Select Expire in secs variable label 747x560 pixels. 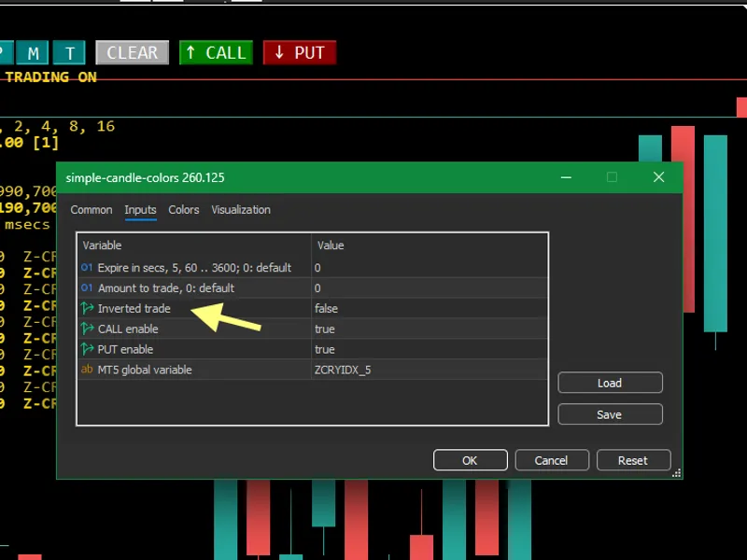point(194,268)
